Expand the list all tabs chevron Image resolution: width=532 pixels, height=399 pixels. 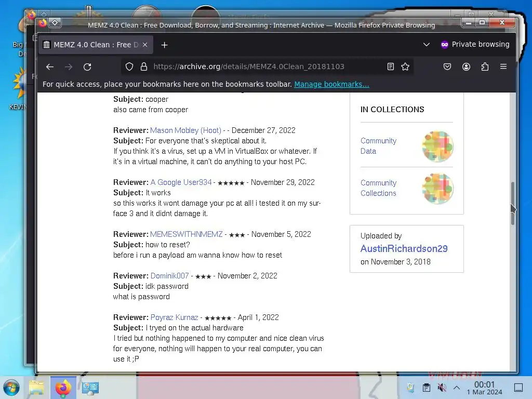pyautogui.click(x=427, y=45)
